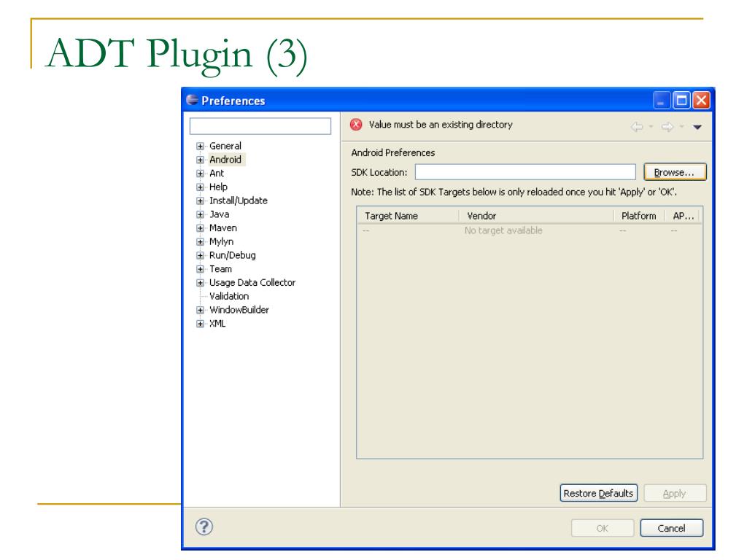Select Help preferences category

click(218, 187)
